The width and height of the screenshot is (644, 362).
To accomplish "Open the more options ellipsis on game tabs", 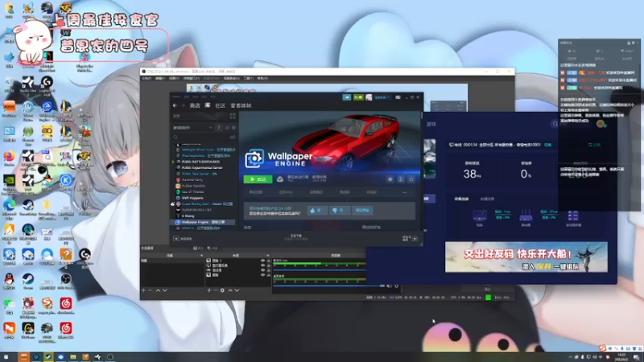I will (x=405, y=192).
